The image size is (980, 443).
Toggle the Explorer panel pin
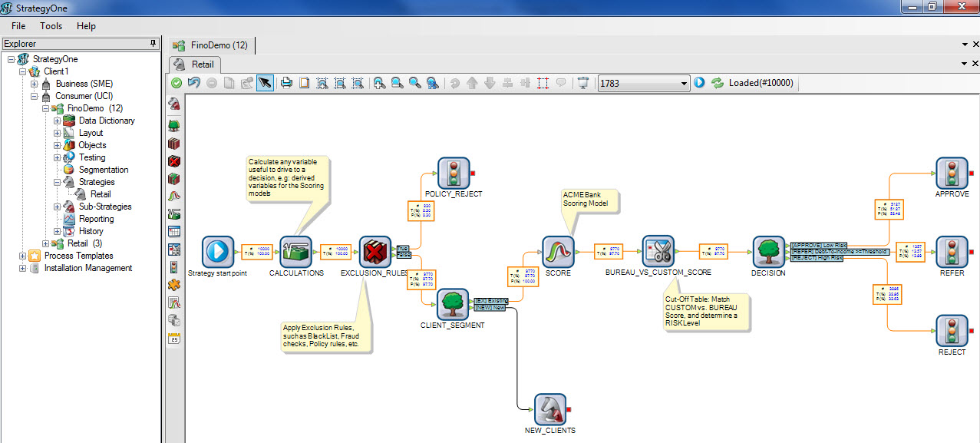pos(153,44)
